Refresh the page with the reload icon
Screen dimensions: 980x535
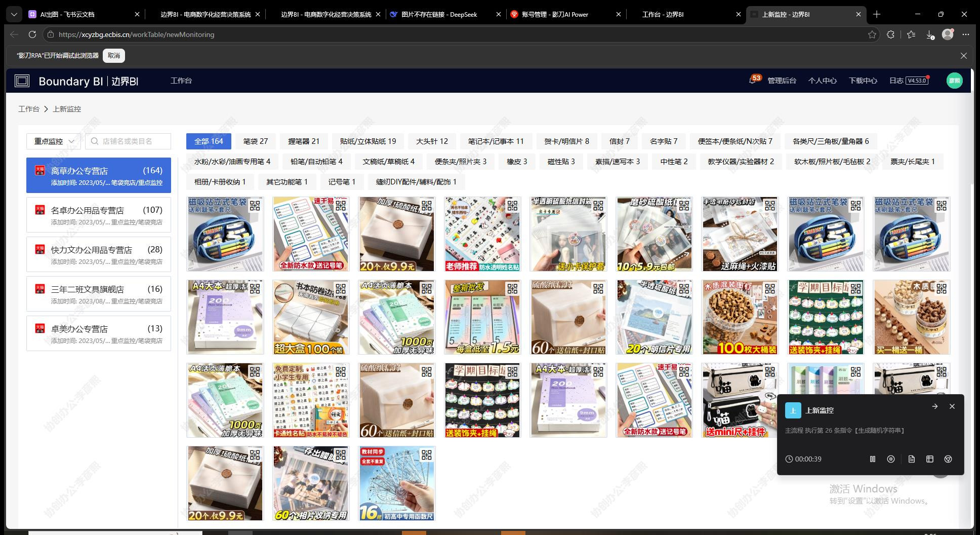pos(32,34)
